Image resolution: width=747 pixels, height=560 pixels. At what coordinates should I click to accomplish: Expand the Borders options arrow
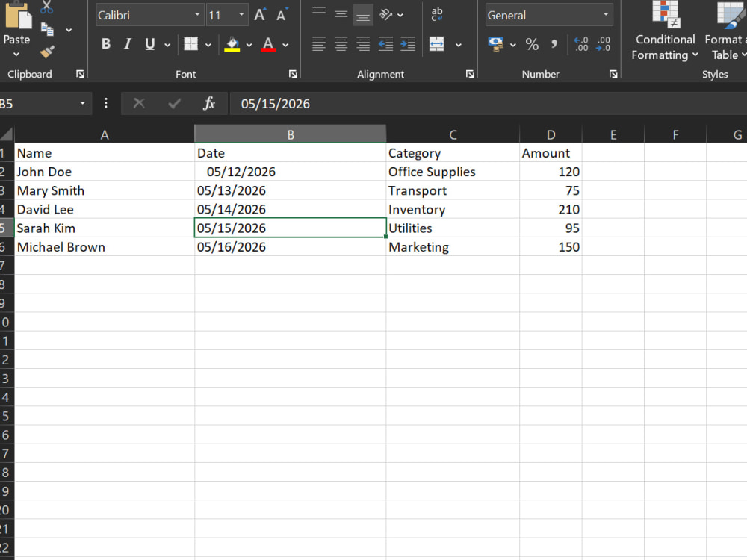pos(208,45)
